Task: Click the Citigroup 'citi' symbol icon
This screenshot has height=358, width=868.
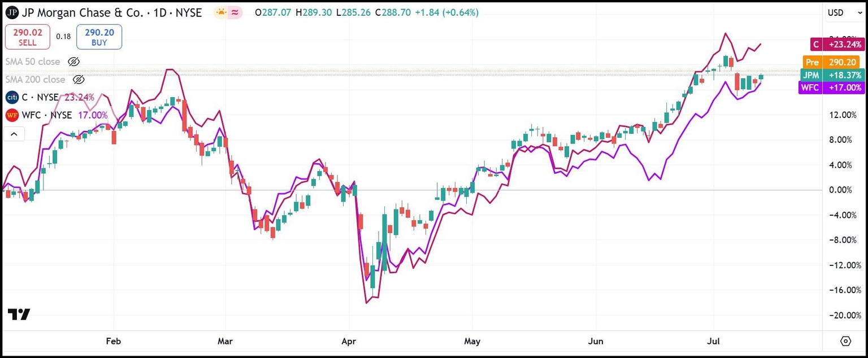Action: coord(11,97)
